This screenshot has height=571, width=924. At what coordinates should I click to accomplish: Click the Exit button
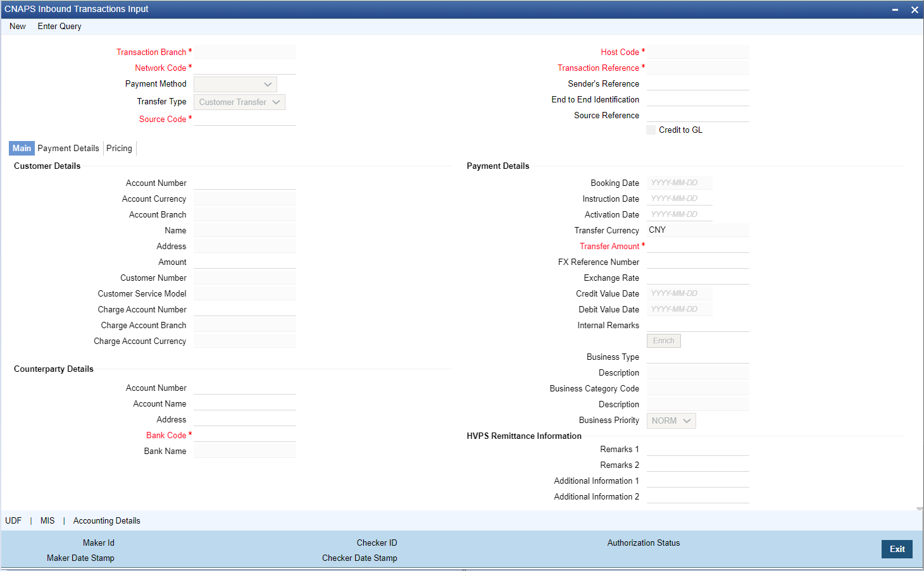pyautogui.click(x=897, y=549)
